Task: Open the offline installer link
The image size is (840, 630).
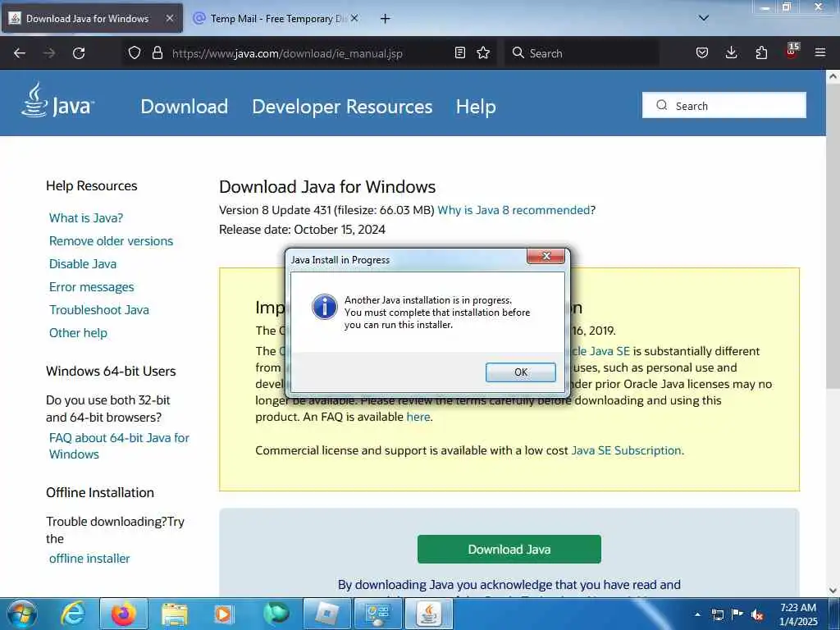Action: click(89, 558)
